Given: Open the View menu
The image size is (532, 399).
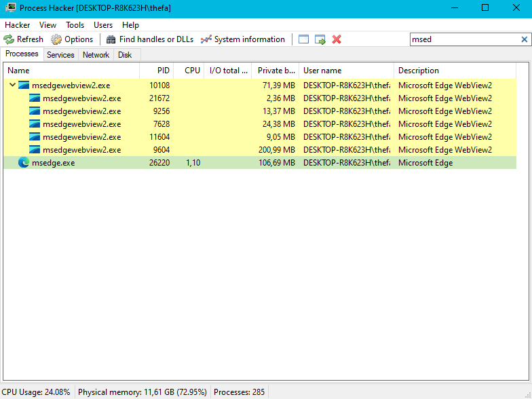Looking at the screenshot, I should (x=47, y=25).
